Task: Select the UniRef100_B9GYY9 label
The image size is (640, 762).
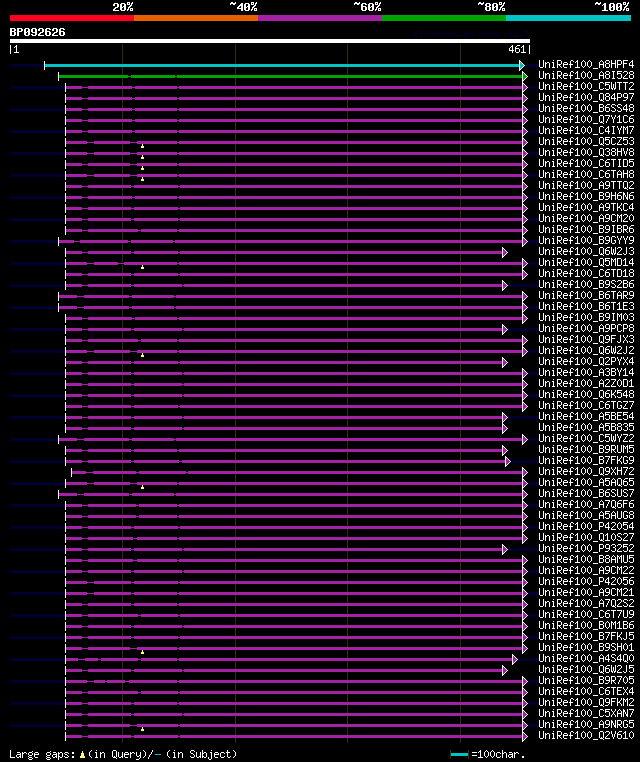Action: pos(586,241)
